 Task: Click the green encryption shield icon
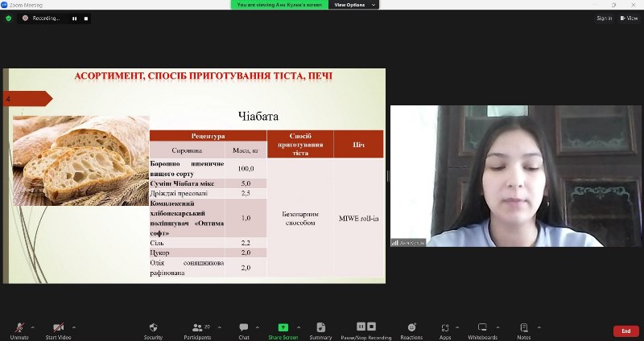tap(9, 18)
